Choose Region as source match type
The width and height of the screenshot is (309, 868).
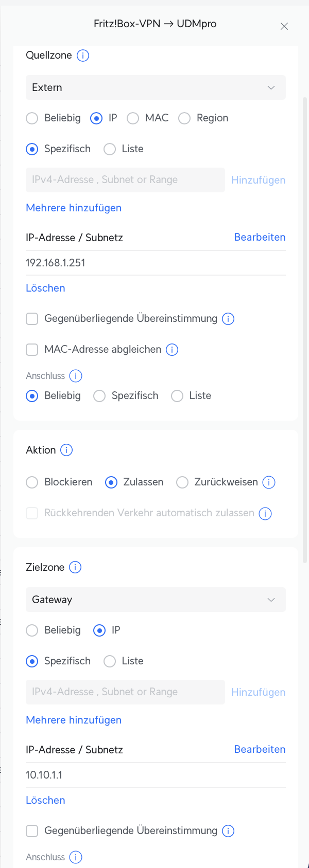pyautogui.click(x=184, y=118)
